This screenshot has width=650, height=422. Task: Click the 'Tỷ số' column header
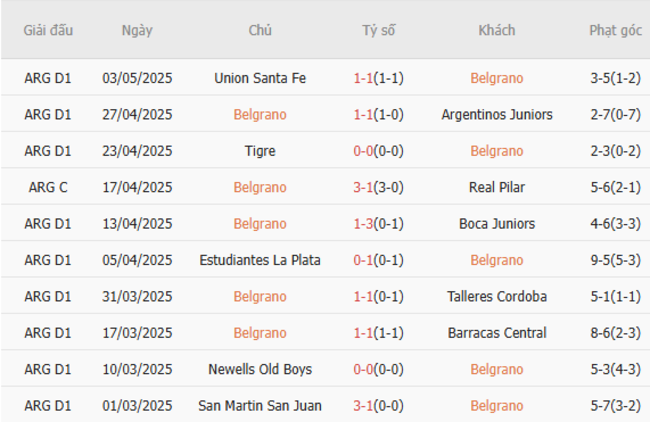[378, 30]
